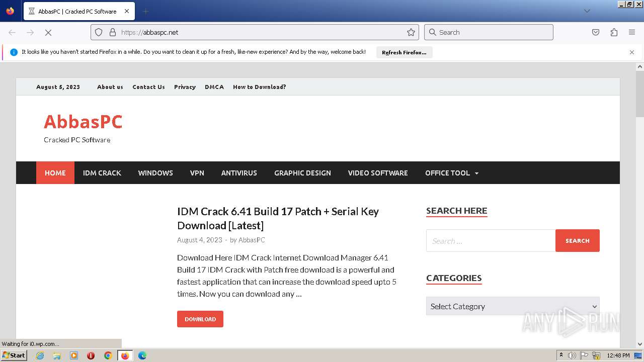644x362 pixels.
Task: Select WINDOWS menu item
Action: click(155, 173)
